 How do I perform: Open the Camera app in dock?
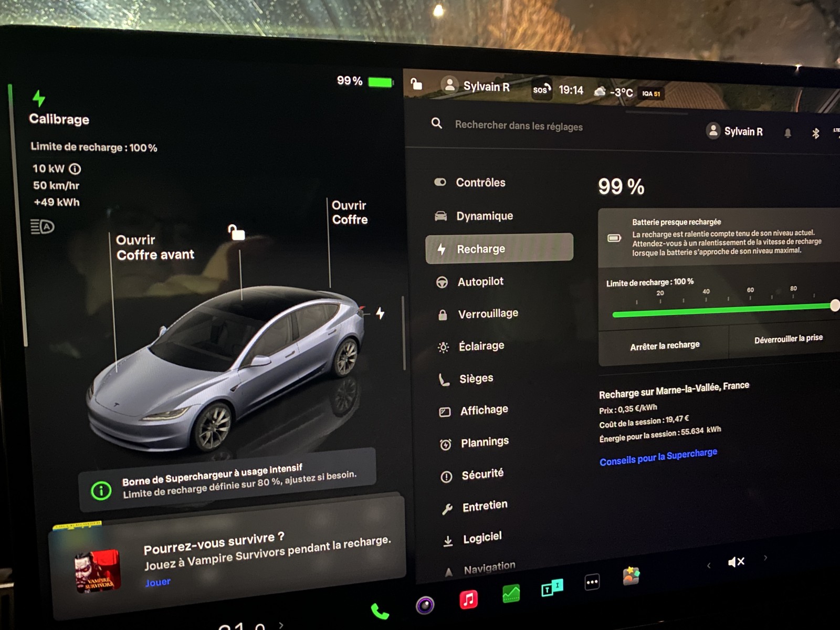(425, 605)
